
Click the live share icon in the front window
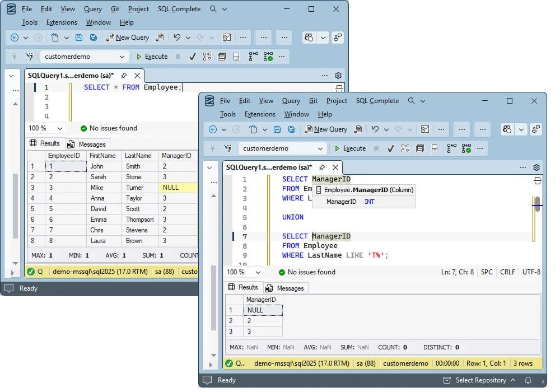coord(536,129)
